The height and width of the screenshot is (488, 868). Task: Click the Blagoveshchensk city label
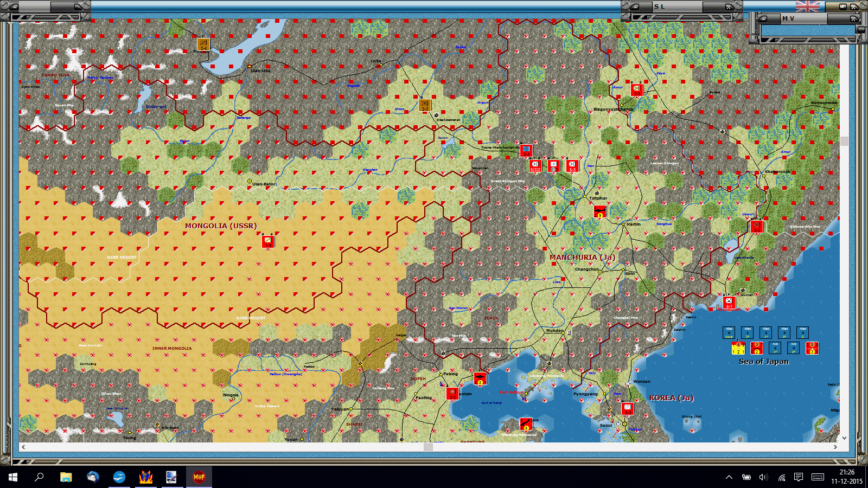pos(613,110)
